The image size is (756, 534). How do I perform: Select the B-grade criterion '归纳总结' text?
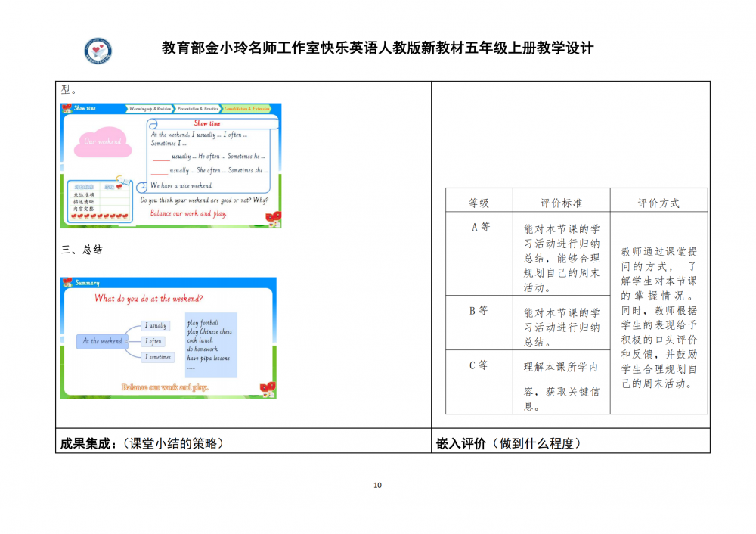click(x=562, y=327)
